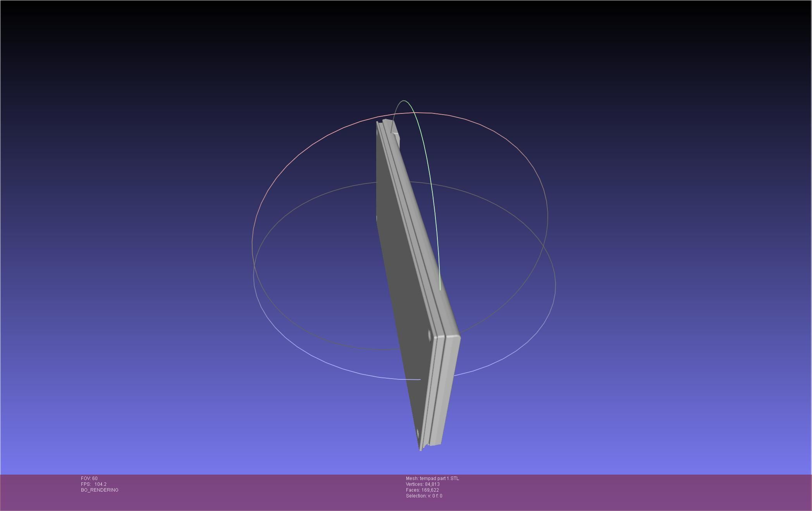Click the BO_RENDERING status label
This screenshot has width=812, height=511.
[x=100, y=490]
